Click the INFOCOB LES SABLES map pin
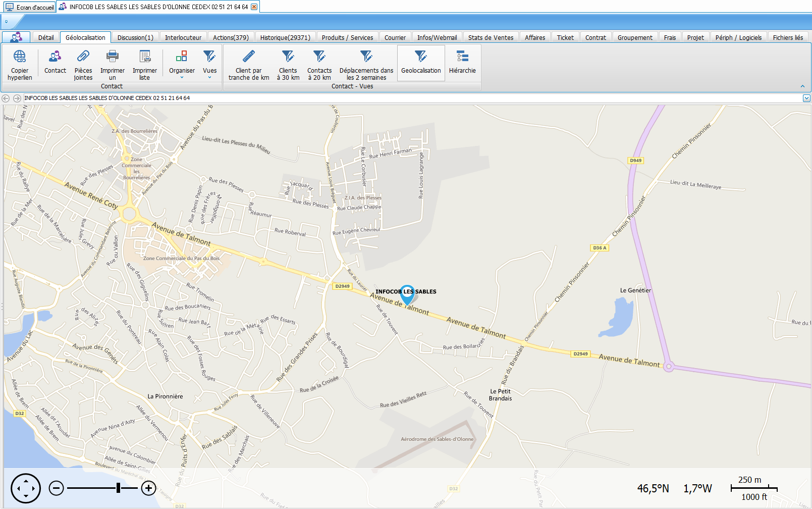812x509 pixels. [x=407, y=293]
